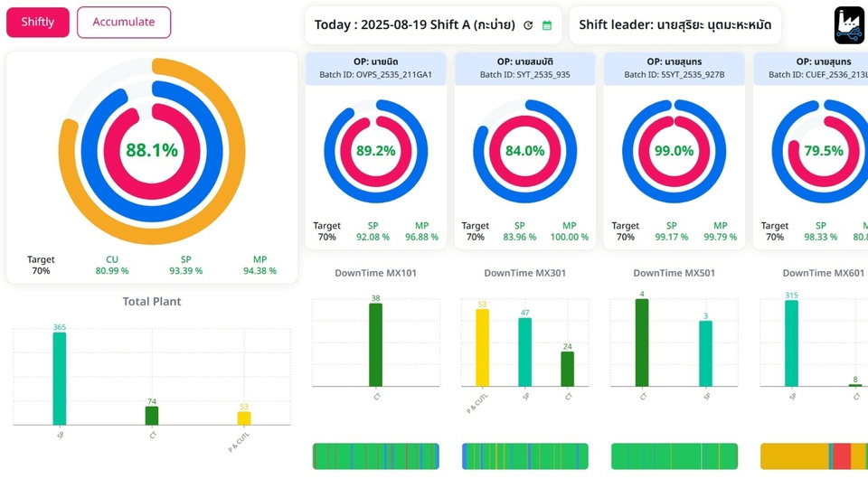Click the 88.1% total plant donut chart
The height and width of the screenshot is (488, 868).
coord(152,150)
